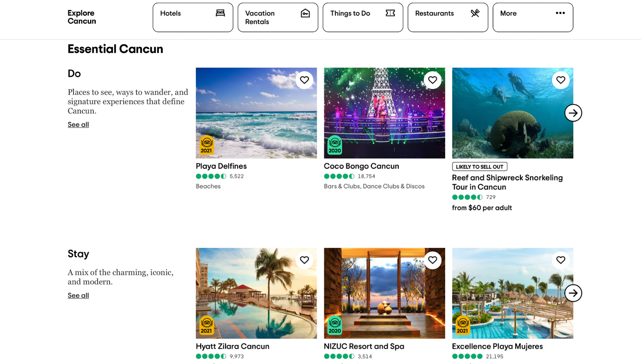Favorite Excellence Playa Mujeres with heart icon
The width and height of the screenshot is (641, 364).
560,260
